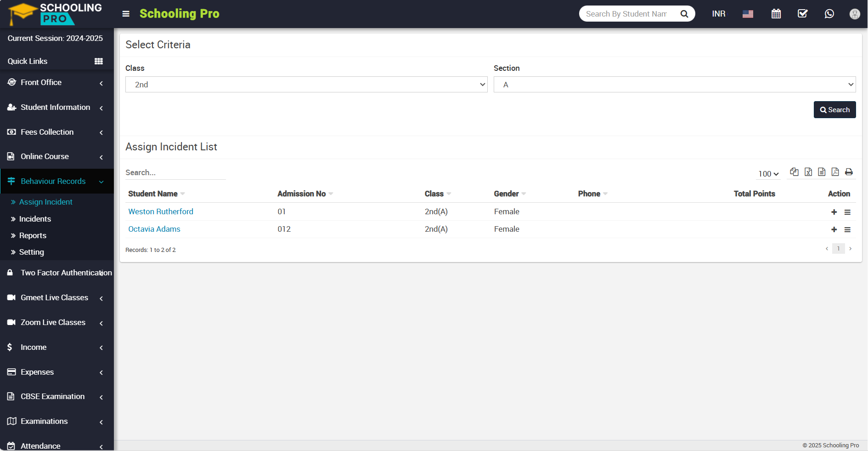Go to previous page arrow
Viewport: 868px width, 451px height.
(x=827, y=249)
